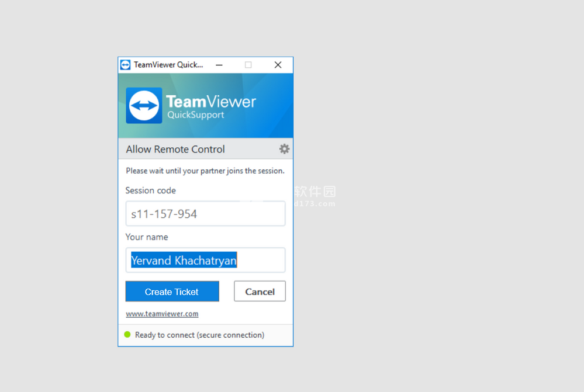Close the TeamViewer QuickSupport window
This screenshot has width=584, height=392.
click(x=278, y=65)
